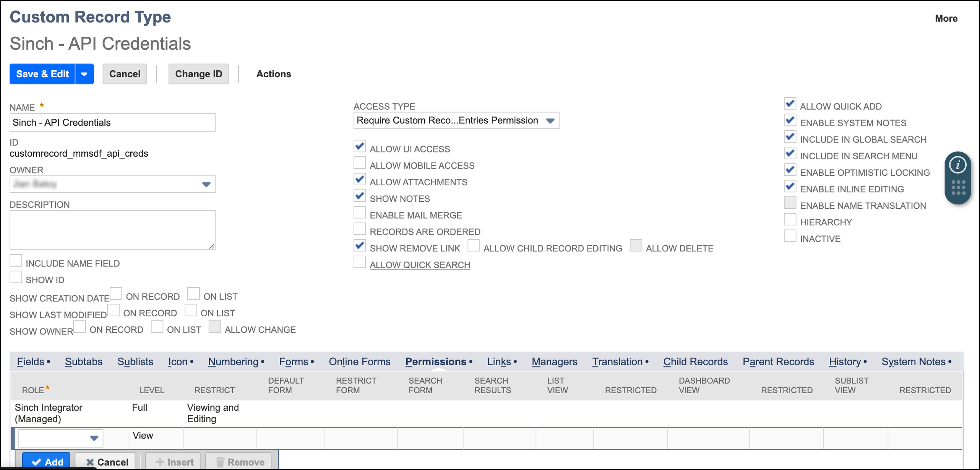Open the floating info help icon
980x470 pixels.
[x=957, y=165]
